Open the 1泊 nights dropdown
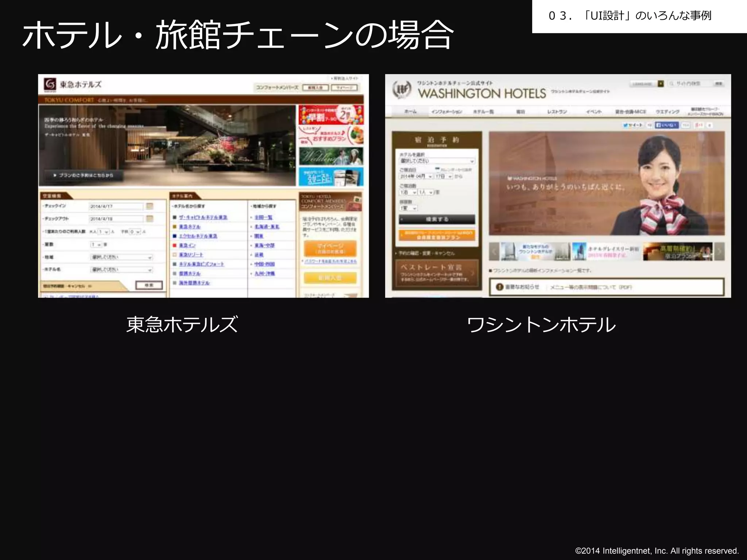 tap(408, 192)
